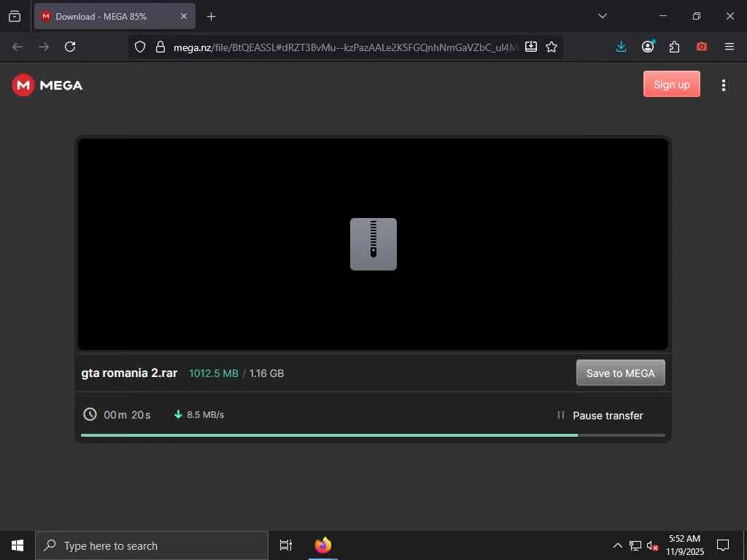Screen dimensions: 747x560
Task: Click the remaining time clock icon
Action: click(x=90, y=414)
